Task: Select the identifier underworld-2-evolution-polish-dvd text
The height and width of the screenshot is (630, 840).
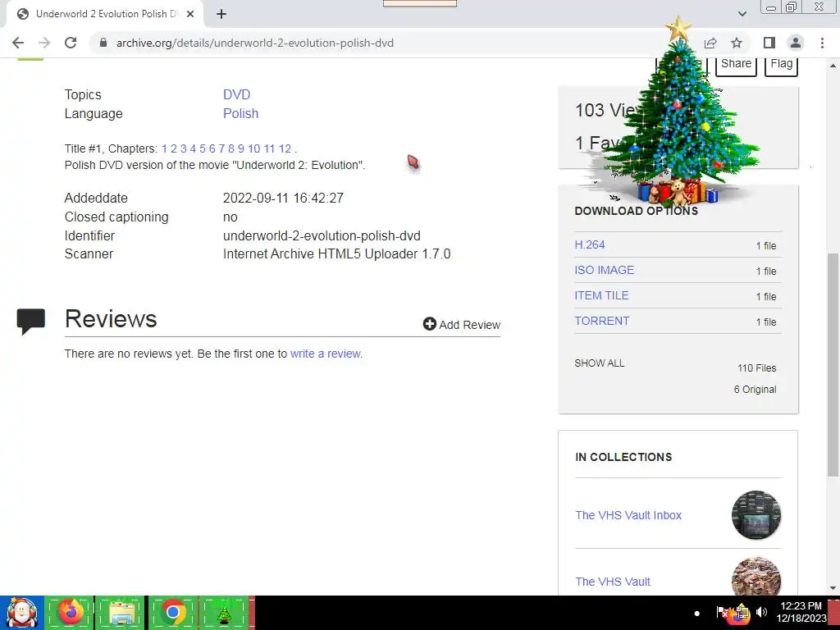Action: (322, 235)
